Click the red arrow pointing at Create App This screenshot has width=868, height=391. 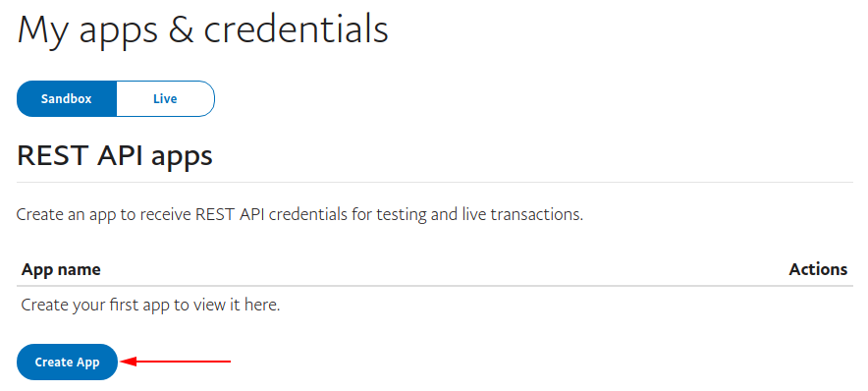pyautogui.click(x=176, y=363)
